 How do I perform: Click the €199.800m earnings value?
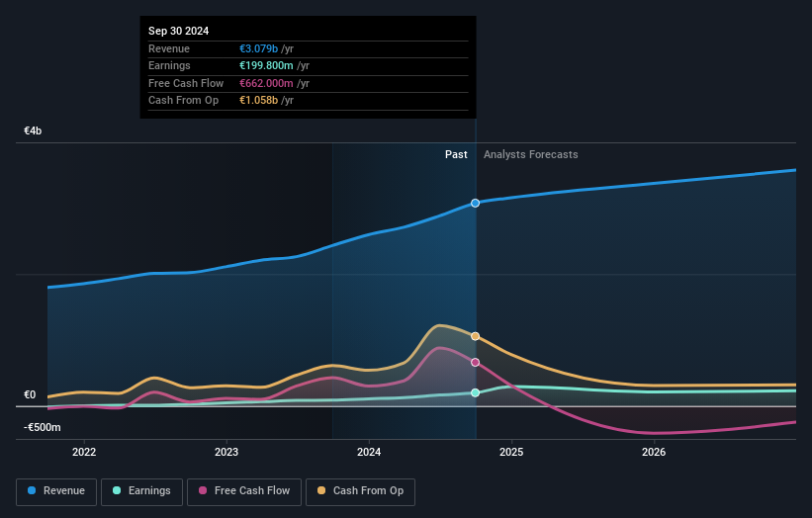[266, 65]
